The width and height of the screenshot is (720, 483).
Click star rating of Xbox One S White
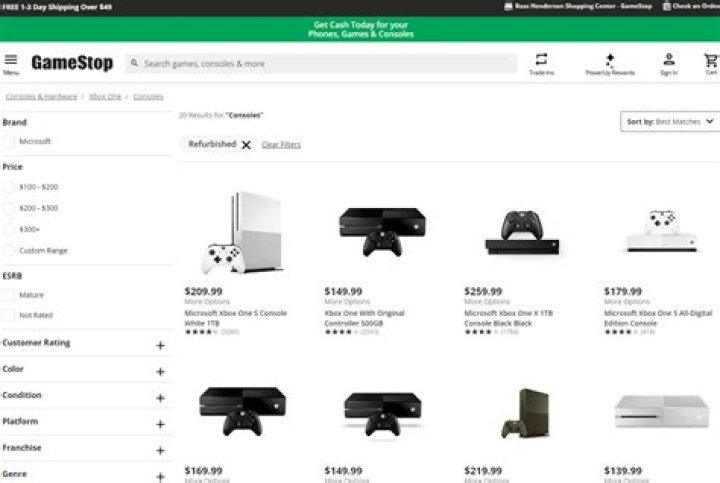[202, 331]
